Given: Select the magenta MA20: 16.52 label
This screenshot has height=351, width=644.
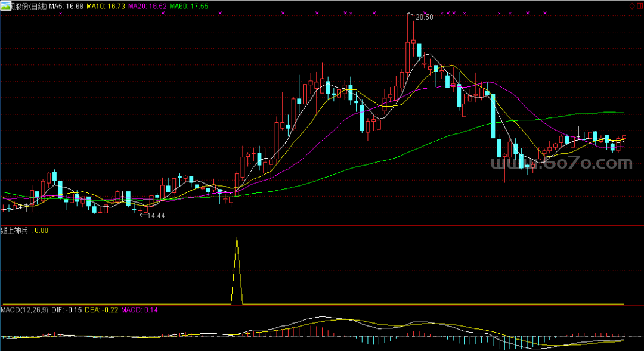Looking at the screenshot, I should (147, 6).
